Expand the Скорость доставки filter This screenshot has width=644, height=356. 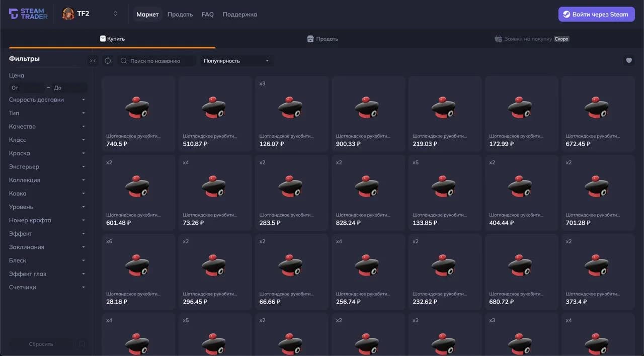47,100
